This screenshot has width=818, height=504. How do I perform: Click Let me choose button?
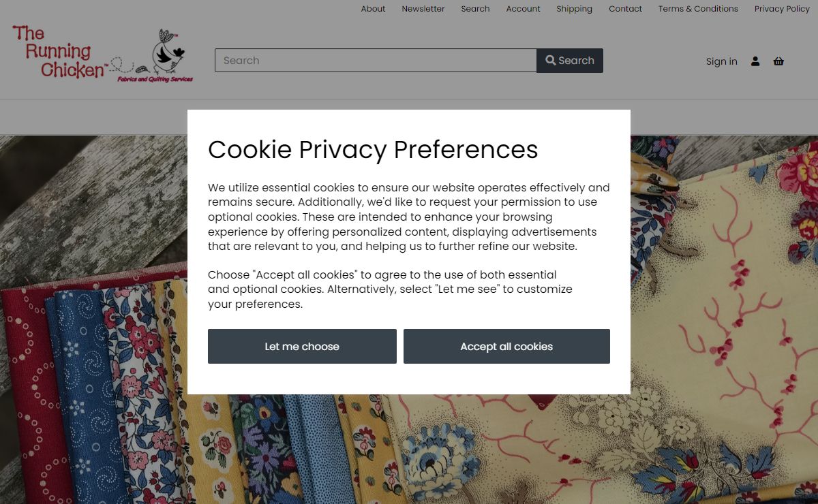point(302,346)
